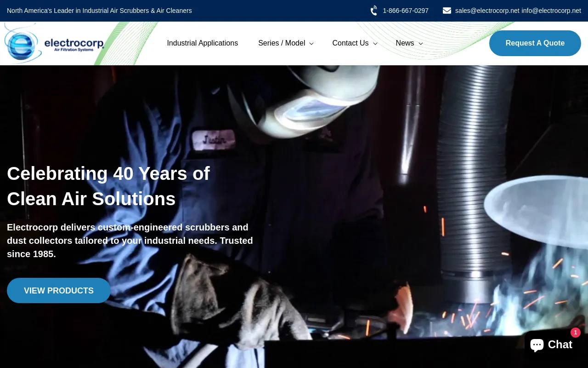Expand the Series / Model dropdown arrow
Screen dimensions: 588x368
311,44
